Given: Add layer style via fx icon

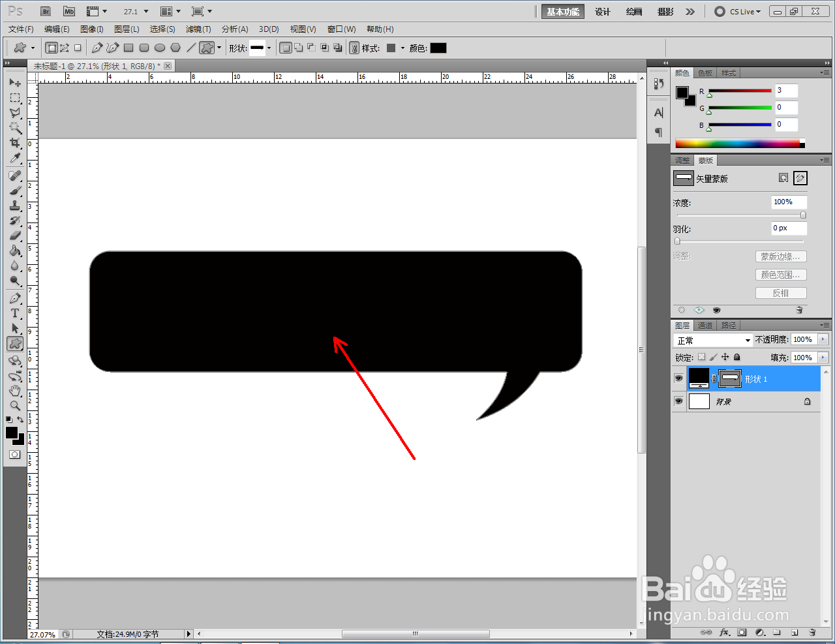Looking at the screenshot, I should coord(724,632).
